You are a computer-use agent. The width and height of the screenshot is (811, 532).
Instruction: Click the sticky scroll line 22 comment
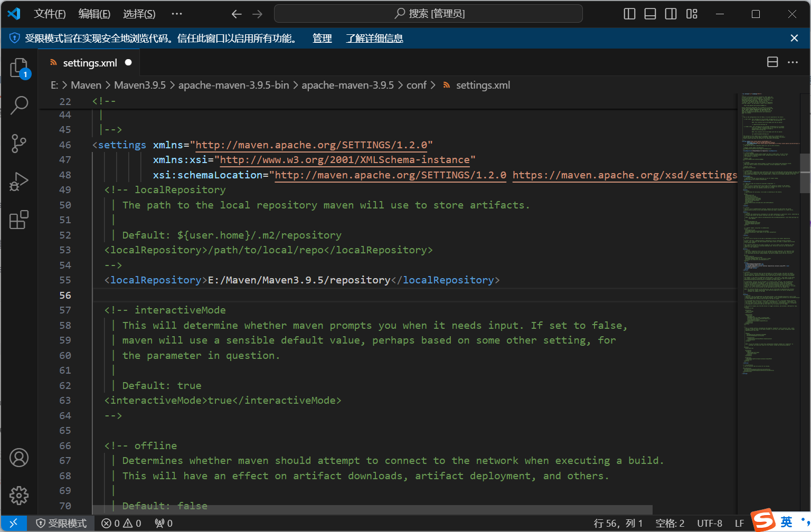(x=103, y=101)
